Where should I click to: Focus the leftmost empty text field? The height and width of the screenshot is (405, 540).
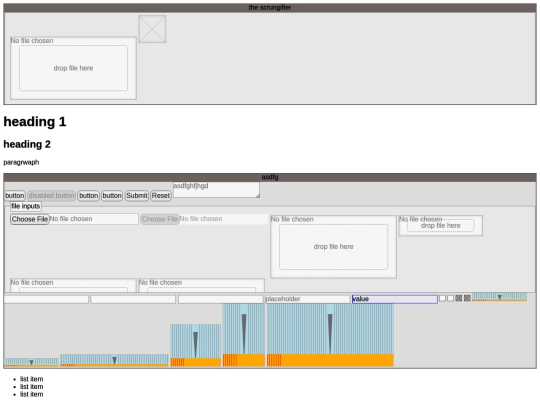(x=46, y=299)
